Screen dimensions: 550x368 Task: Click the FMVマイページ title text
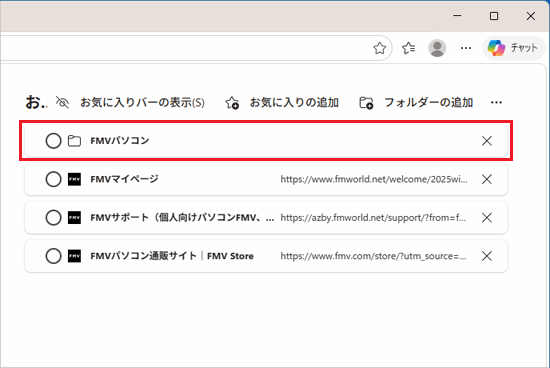125,179
